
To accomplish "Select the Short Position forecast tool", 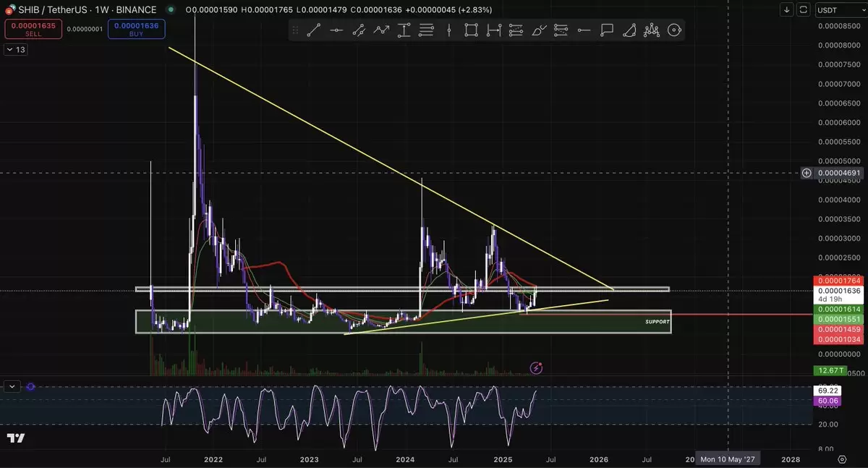I will (561, 30).
